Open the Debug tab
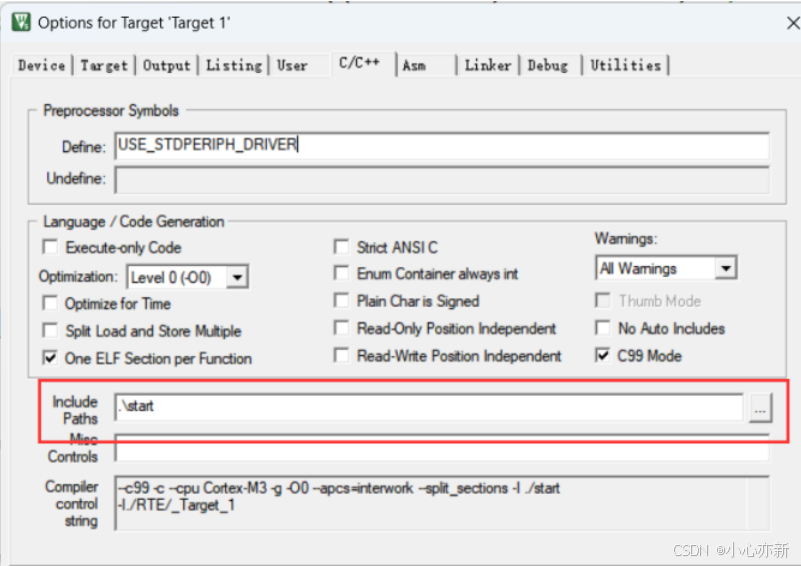This screenshot has width=801, height=566. (548, 65)
